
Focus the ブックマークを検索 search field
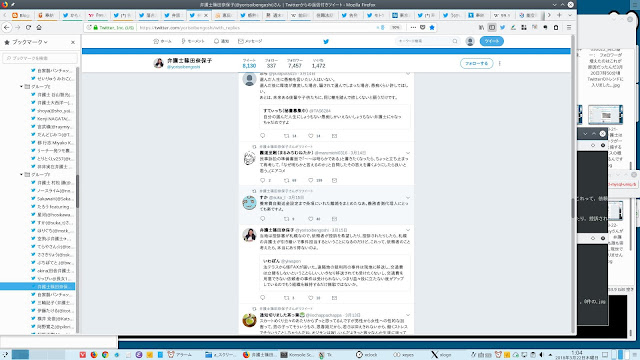40,58
